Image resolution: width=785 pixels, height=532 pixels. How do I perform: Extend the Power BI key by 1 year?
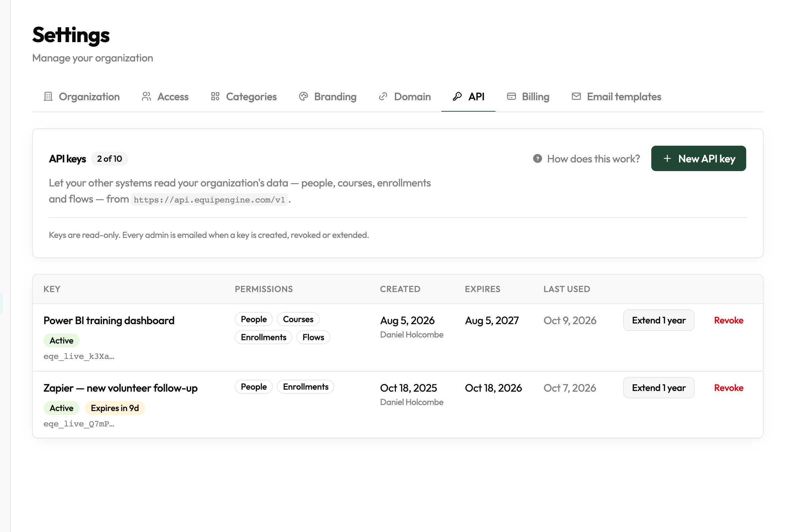(x=659, y=320)
